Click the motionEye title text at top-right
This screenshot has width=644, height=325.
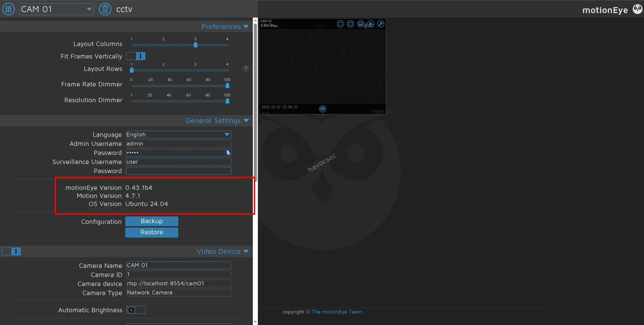tap(605, 10)
